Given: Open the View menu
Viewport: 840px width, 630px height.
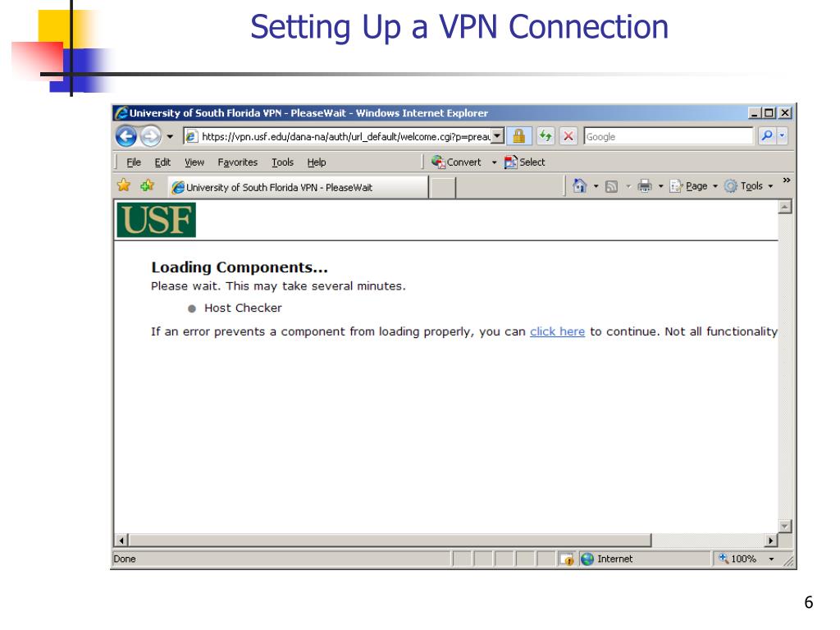Looking at the screenshot, I should pyautogui.click(x=194, y=162).
